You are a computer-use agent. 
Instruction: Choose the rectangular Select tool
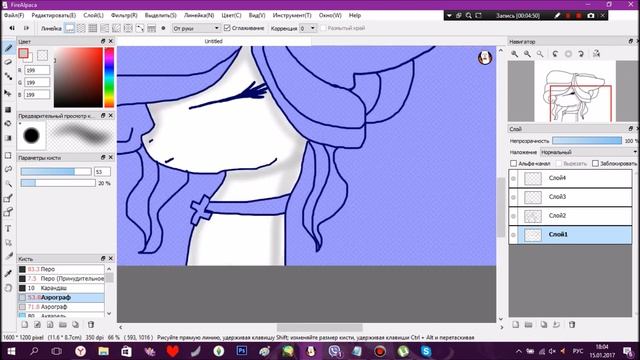[x=8, y=156]
